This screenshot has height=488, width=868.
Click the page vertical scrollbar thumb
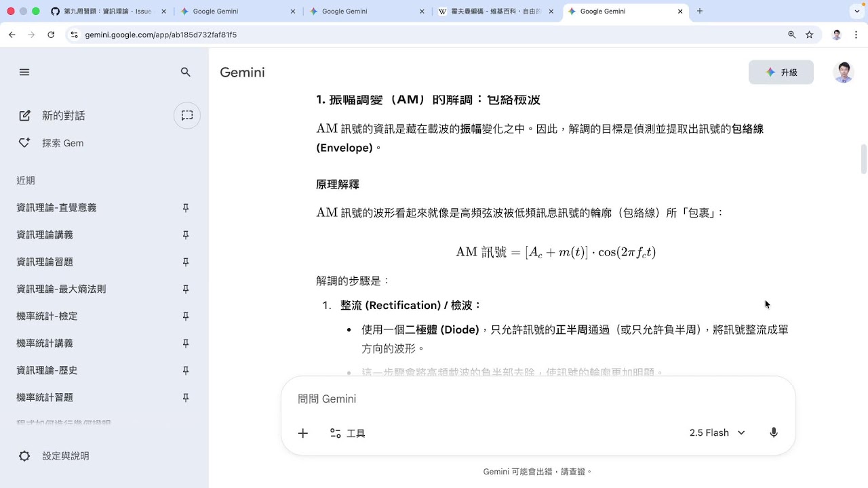point(863,159)
